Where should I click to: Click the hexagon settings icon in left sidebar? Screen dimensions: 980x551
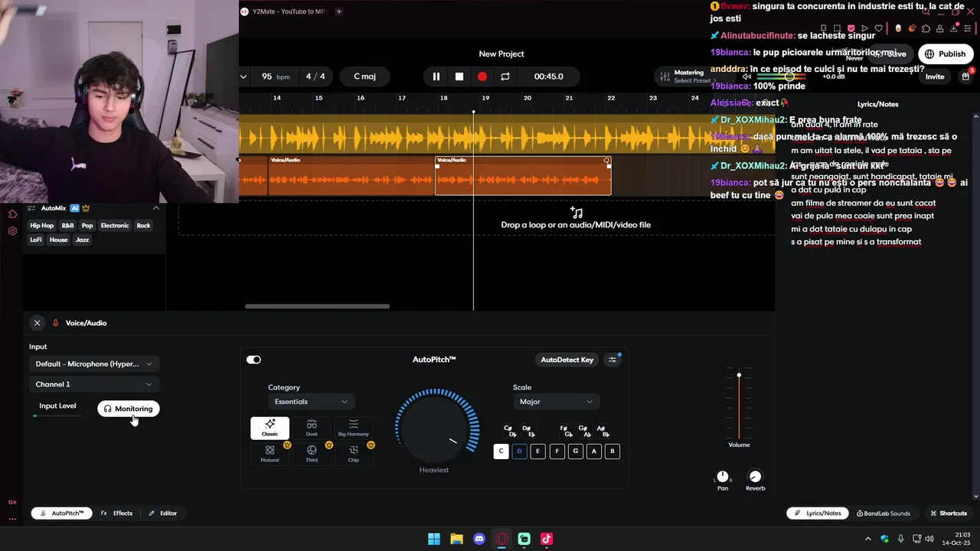click(x=12, y=231)
